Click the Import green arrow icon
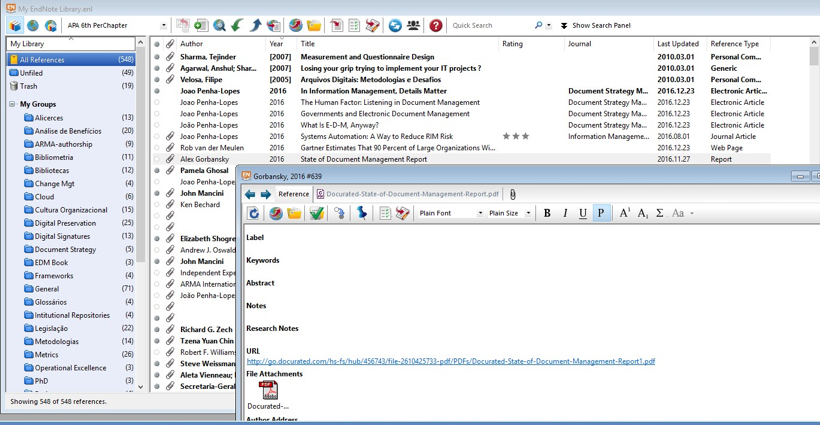This screenshot has width=820, height=425. point(237,25)
